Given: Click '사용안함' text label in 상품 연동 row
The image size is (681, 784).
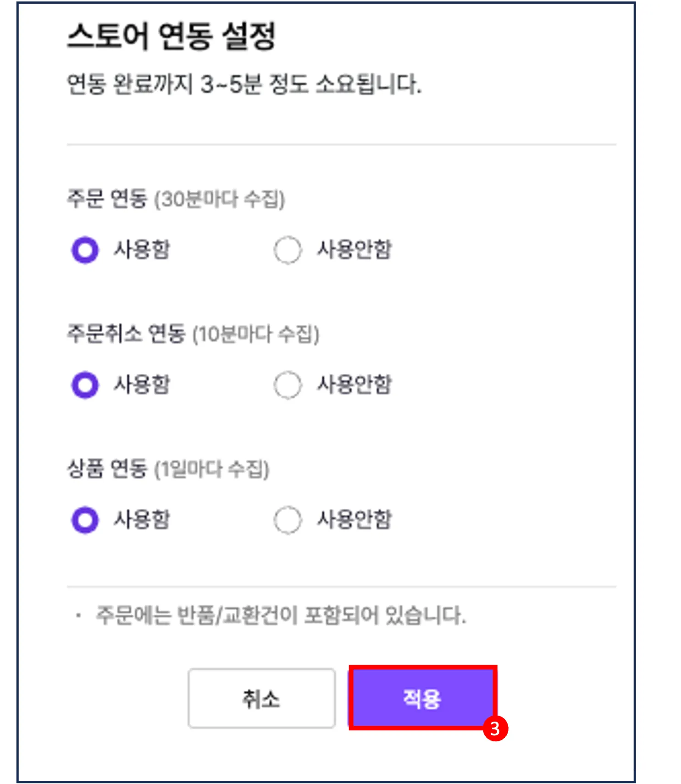Looking at the screenshot, I should click(x=354, y=519).
